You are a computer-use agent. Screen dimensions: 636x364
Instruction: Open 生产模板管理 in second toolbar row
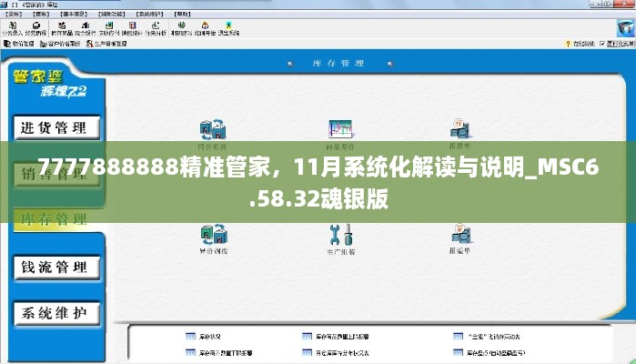pos(106,44)
